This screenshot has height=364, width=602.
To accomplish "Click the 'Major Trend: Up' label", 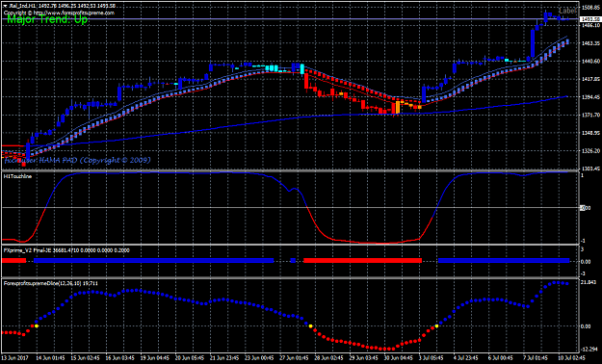I will (47, 20).
